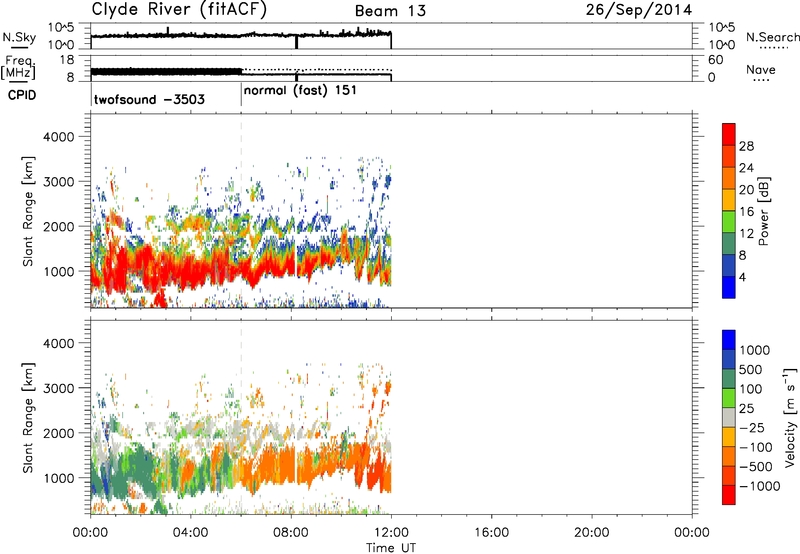This screenshot has width=800, height=554.
Task: Click the "-500" value on Velocity colorbar
Action: (756, 467)
